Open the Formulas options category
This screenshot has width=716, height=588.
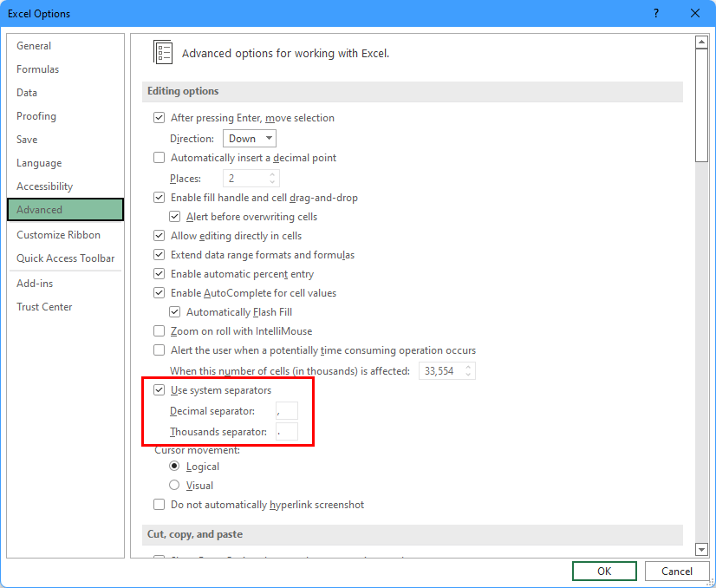click(x=65, y=69)
